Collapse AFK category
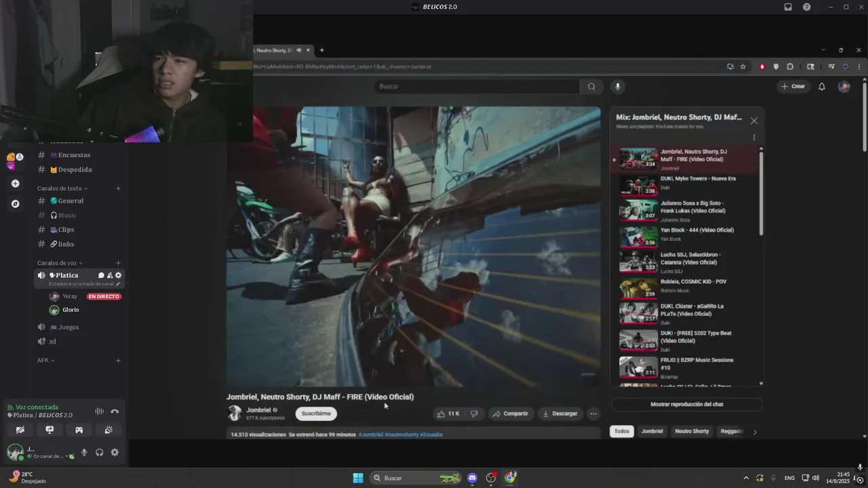 coord(46,361)
